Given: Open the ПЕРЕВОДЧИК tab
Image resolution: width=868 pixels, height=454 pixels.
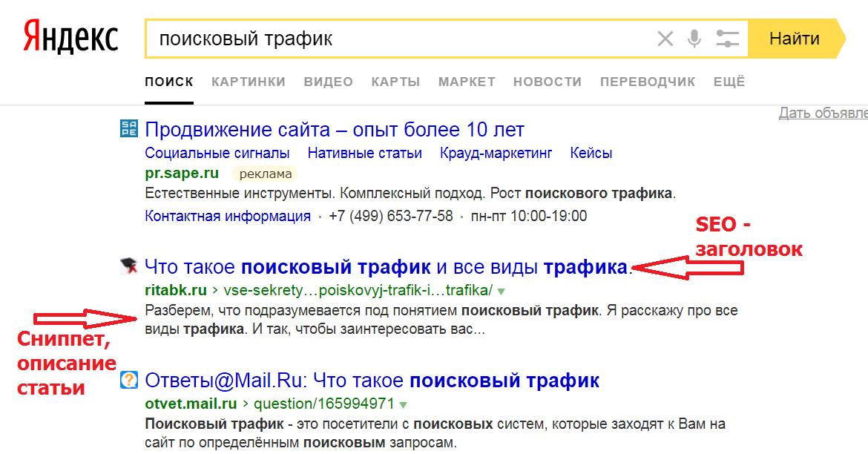Looking at the screenshot, I should (647, 82).
